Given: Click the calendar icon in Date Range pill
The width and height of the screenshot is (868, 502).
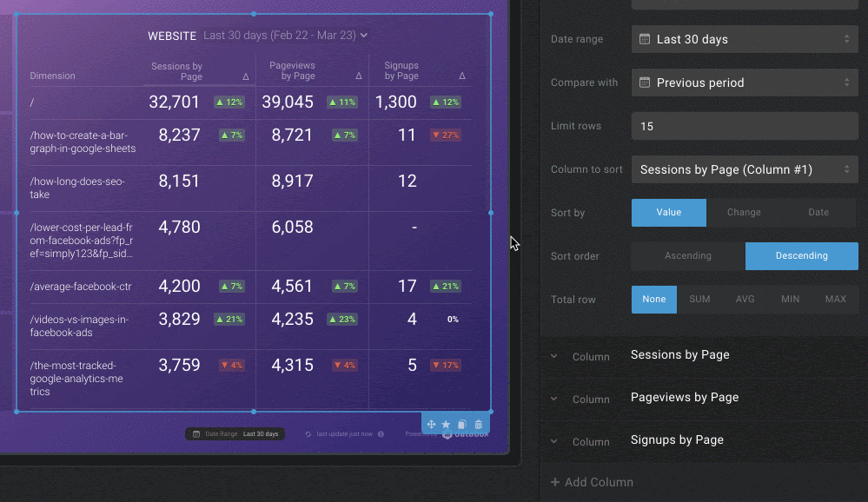Looking at the screenshot, I should (196, 434).
